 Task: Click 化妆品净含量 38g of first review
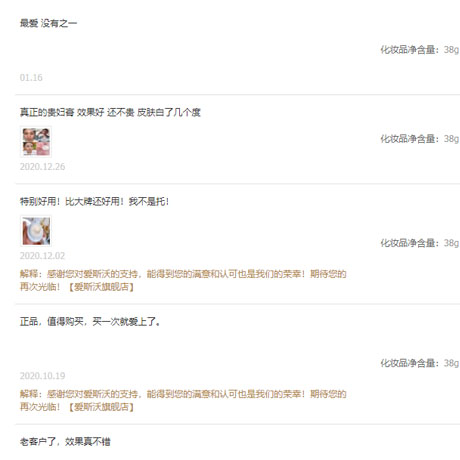(420, 50)
